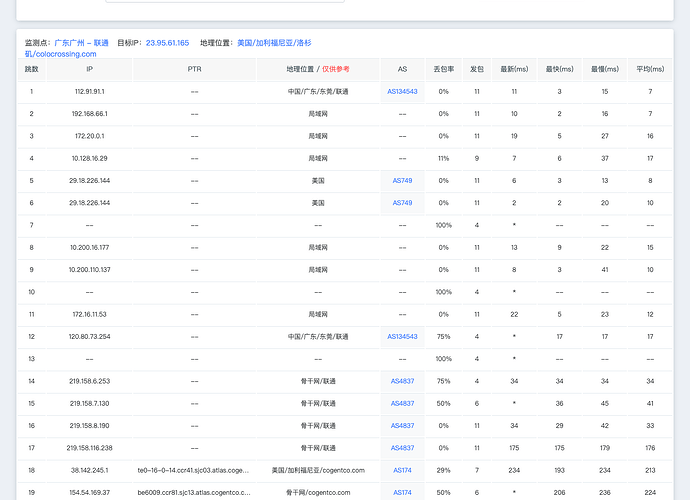
Task: Select IP cell 219.158.8.190
Action: [89, 426]
